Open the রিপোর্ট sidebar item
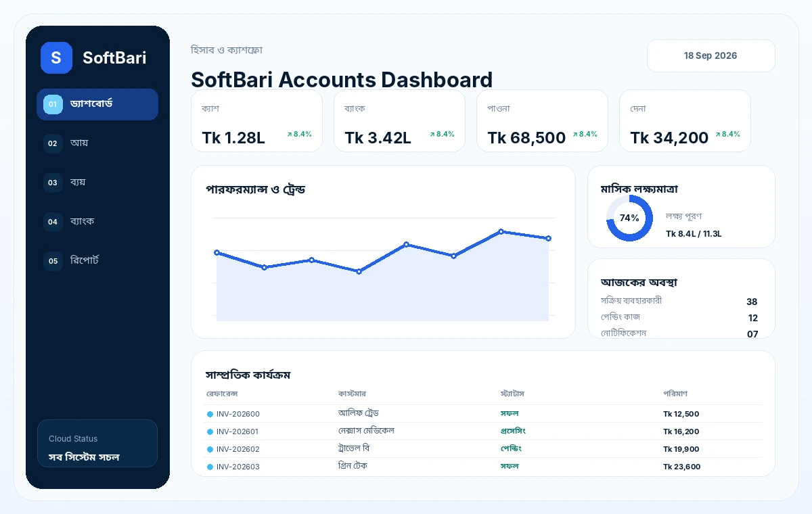Image resolution: width=812 pixels, height=514 pixels. (97, 261)
